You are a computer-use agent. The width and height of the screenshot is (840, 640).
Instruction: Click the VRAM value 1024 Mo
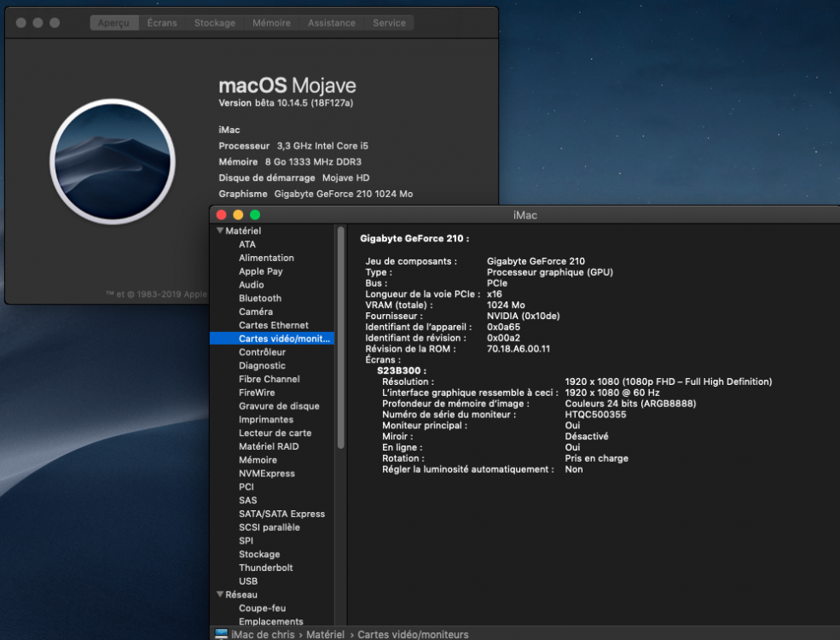click(506, 305)
